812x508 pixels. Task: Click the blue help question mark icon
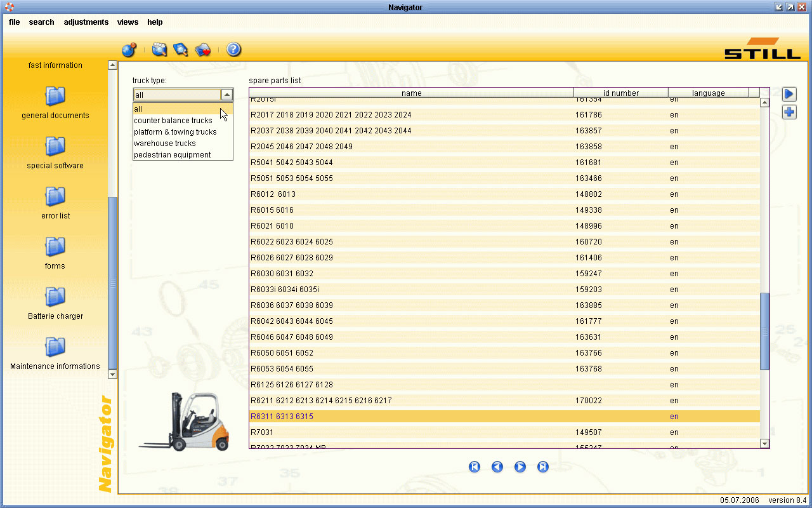(x=233, y=50)
